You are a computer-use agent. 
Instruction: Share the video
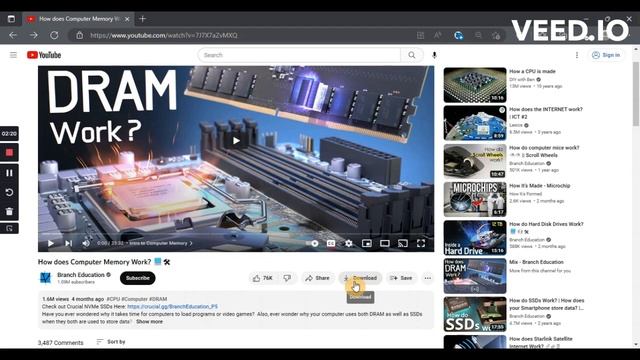pos(318,278)
